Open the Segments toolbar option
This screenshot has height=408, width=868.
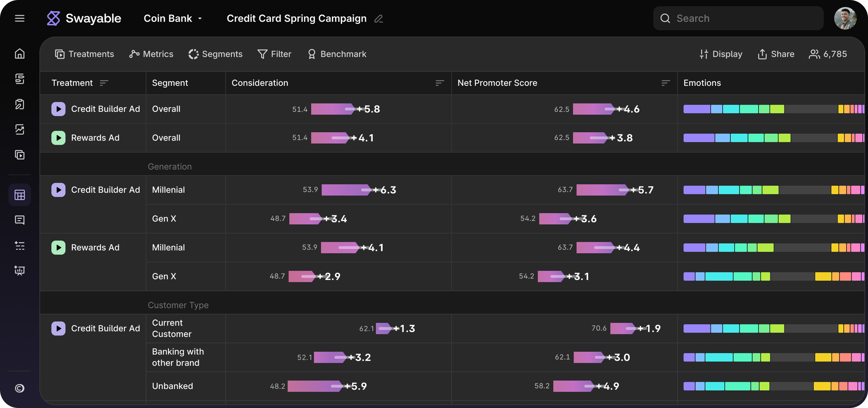pyautogui.click(x=215, y=54)
